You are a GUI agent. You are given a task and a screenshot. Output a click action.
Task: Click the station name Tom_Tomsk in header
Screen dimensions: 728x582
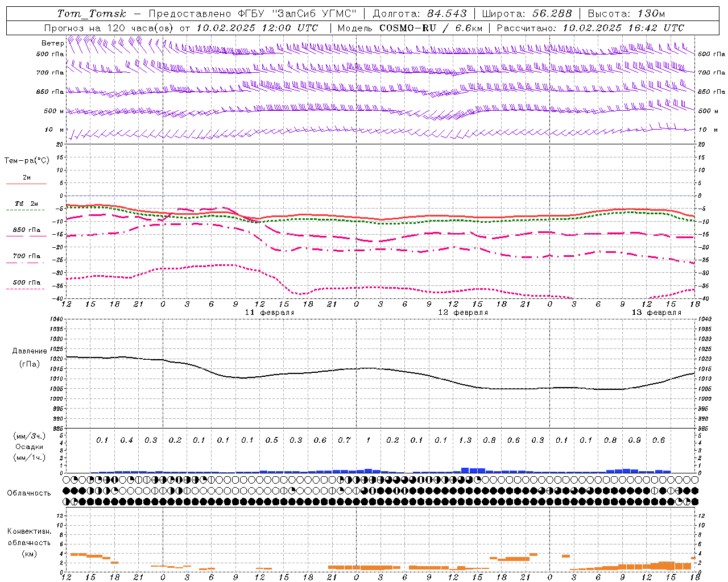[x=92, y=14]
